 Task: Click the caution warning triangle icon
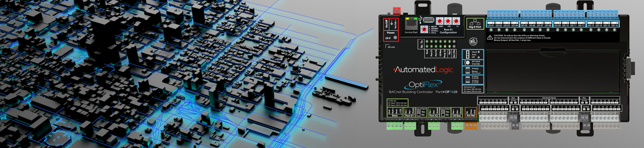pyautogui.click(x=490, y=37)
